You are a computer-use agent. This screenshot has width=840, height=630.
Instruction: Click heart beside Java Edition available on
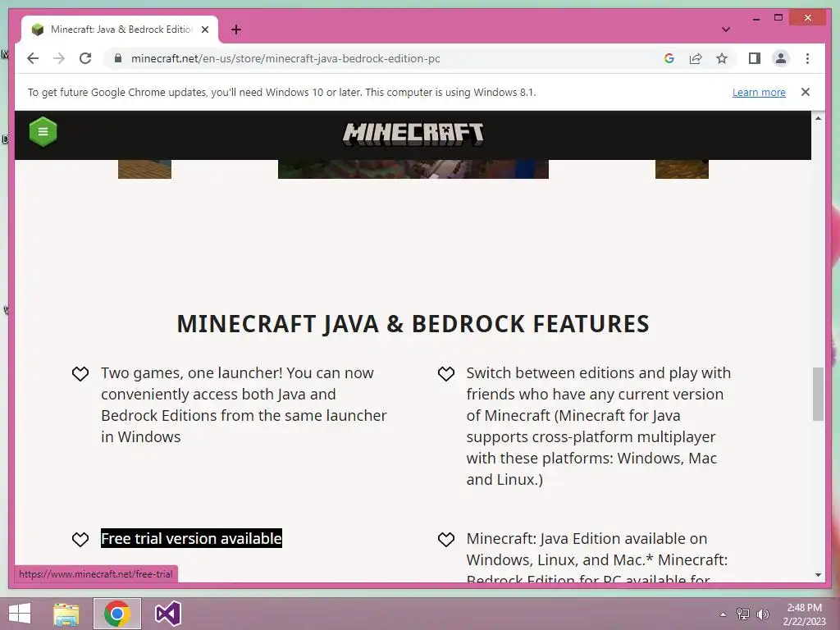[x=445, y=539]
